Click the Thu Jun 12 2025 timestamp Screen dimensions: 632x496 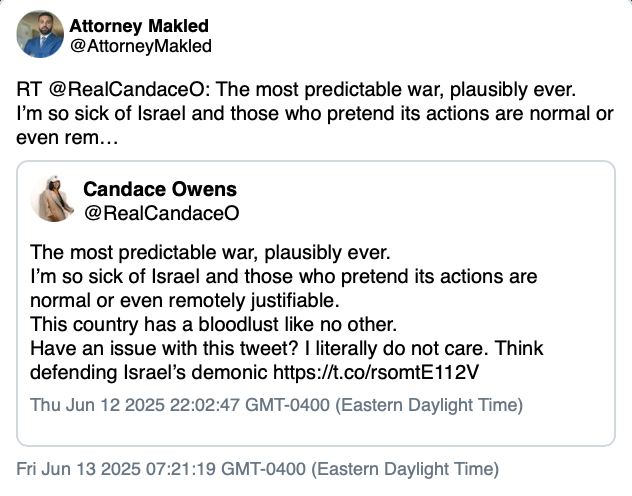pos(276,405)
